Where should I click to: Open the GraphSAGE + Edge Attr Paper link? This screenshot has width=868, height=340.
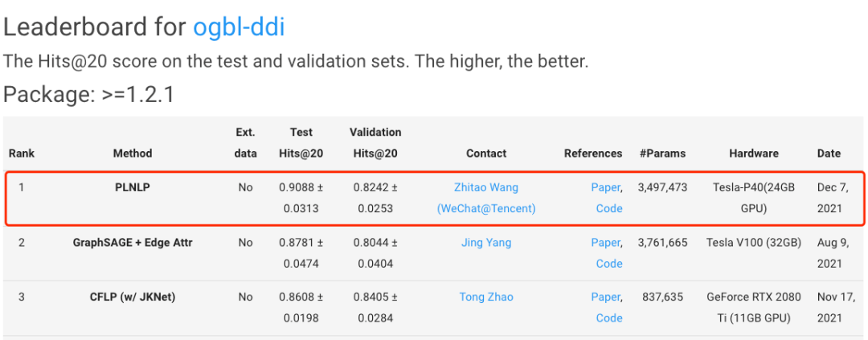pyautogui.click(x=605, y=242)
